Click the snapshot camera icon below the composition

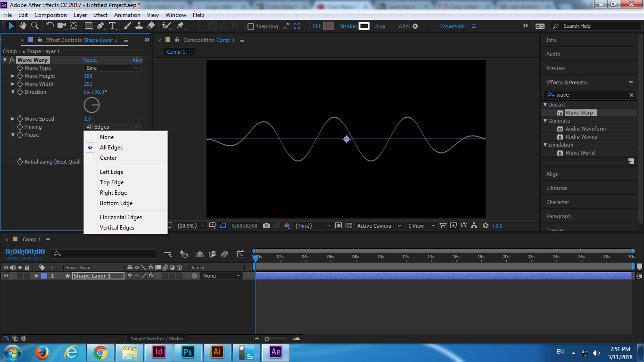pyautogui.click(x=266, y=225)
